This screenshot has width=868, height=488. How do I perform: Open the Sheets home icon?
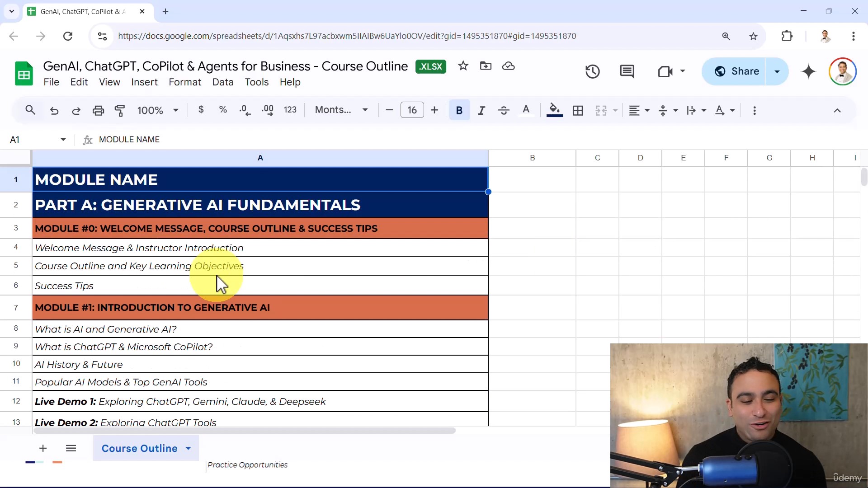[x=24, y=73]
